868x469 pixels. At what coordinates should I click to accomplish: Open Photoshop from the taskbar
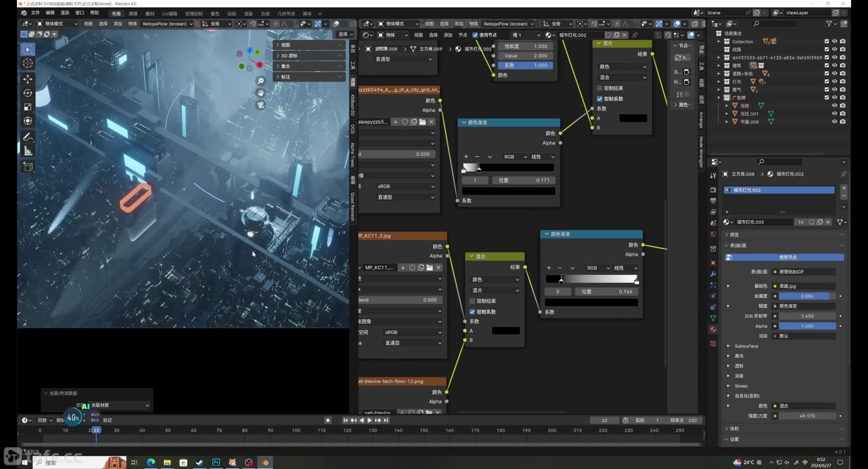pos(216,462)
